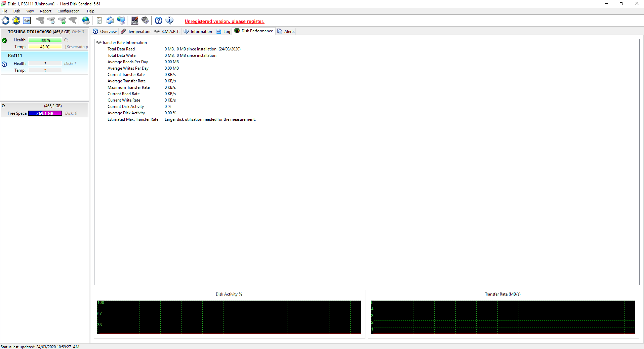The width and height of the screenshot is (644, 349).
Task: Switch to the Overview tab
Action: [x=105, y=32]
